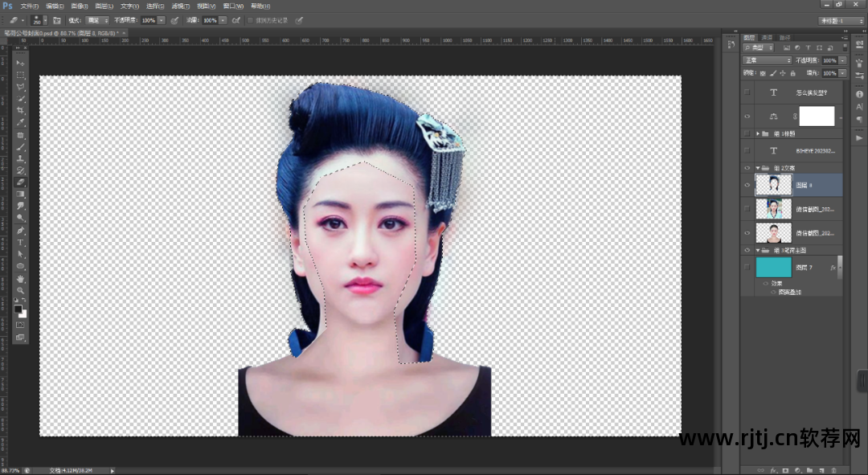
Task: Select the Pen tool
Action: [x=21, y=230]
